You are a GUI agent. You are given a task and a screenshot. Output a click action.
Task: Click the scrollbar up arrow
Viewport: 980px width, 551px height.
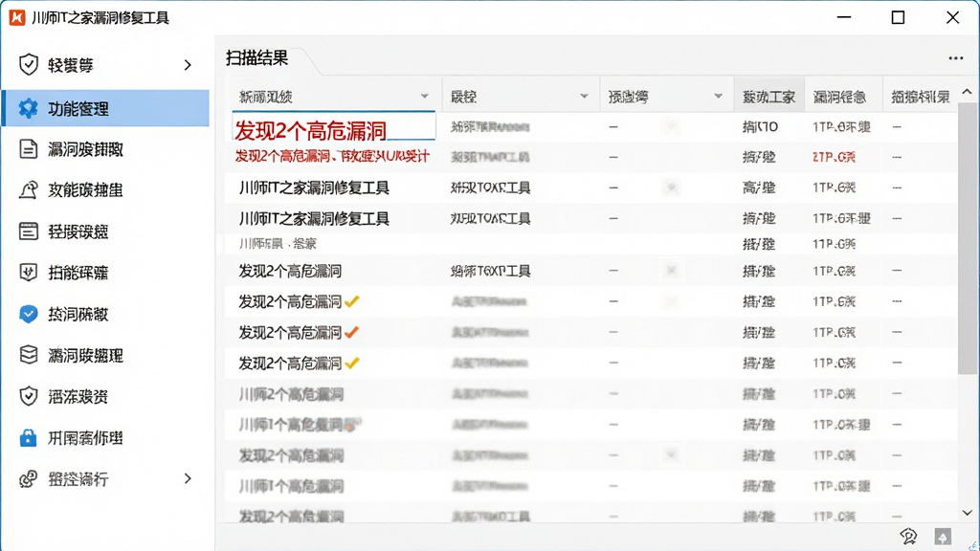pos(967,92)
